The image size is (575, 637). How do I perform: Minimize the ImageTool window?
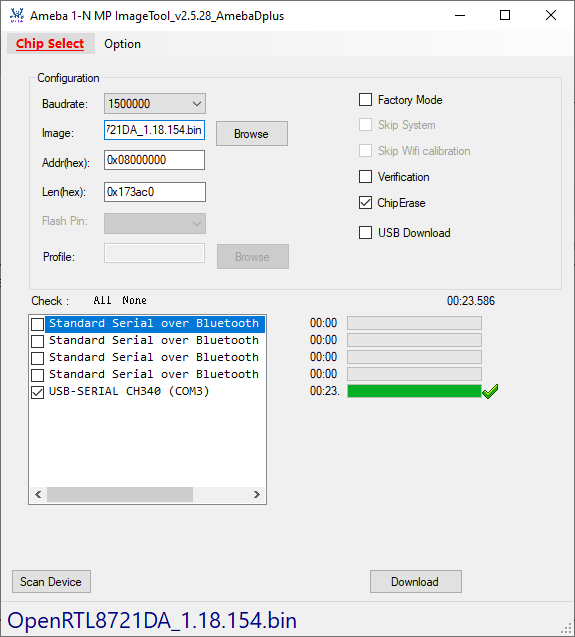point(460,15)
